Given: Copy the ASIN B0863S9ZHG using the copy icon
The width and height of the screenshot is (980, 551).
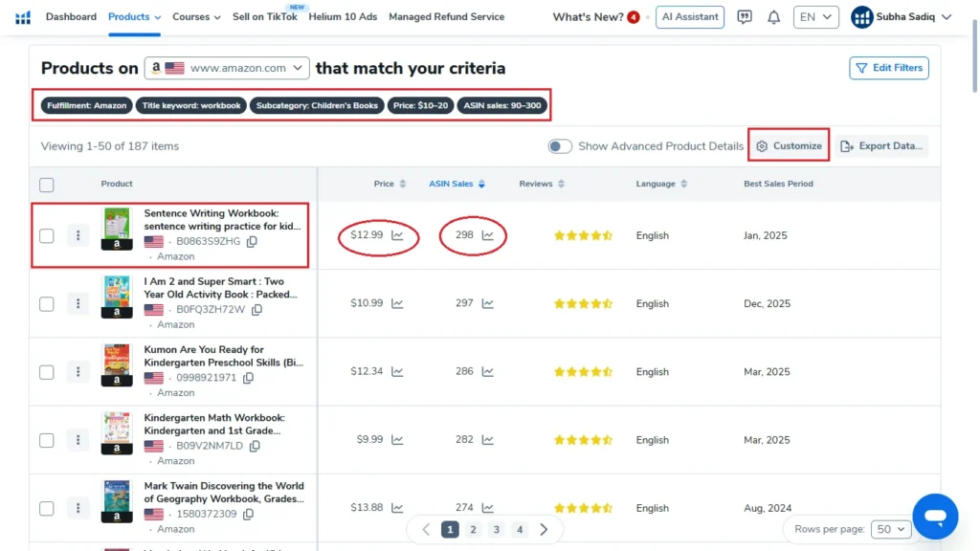Looking at the screenshot, I should [251, 242].
